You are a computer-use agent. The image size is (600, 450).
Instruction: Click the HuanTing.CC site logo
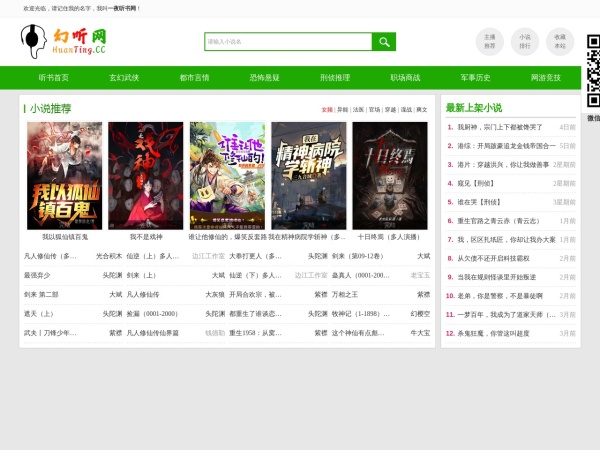(64, 41)
